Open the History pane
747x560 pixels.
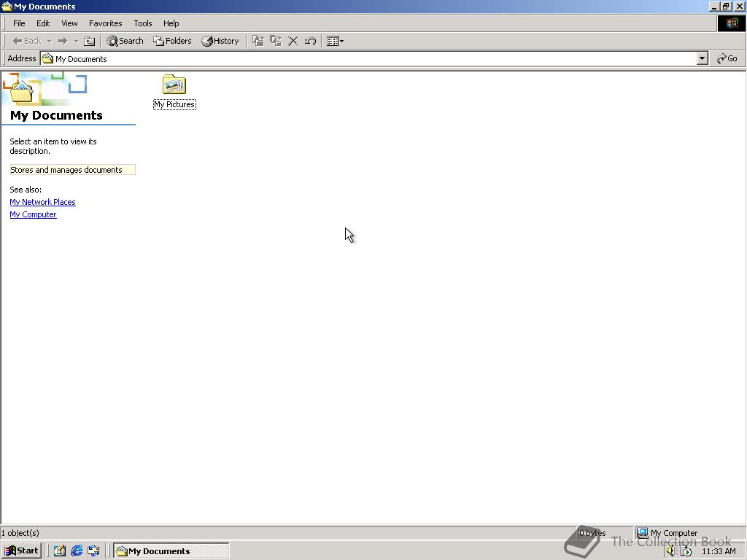tap(220, 41)
